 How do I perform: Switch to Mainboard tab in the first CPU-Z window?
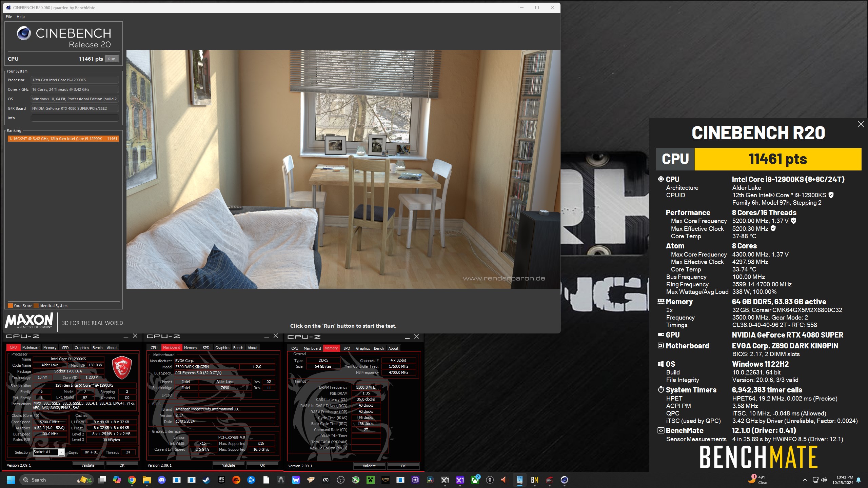click(x=31, y=348)
